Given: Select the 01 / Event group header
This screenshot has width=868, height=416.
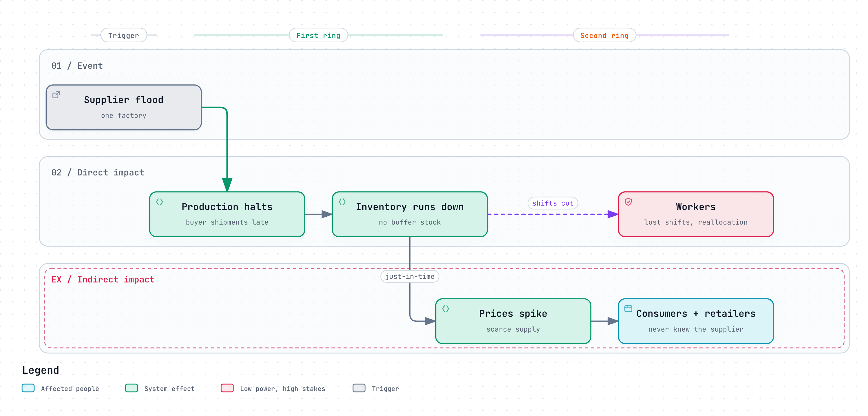Looking at the screenshot, I should 77,66.
